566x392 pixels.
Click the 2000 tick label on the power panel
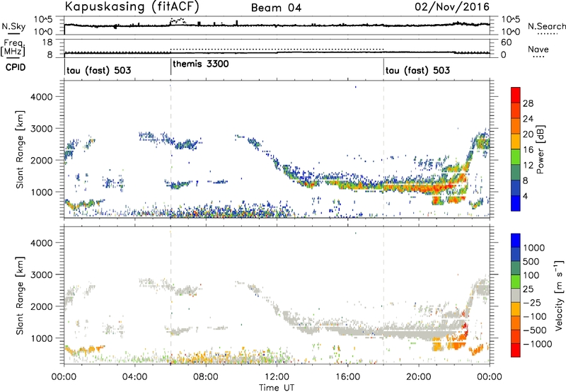coord(42,160)
